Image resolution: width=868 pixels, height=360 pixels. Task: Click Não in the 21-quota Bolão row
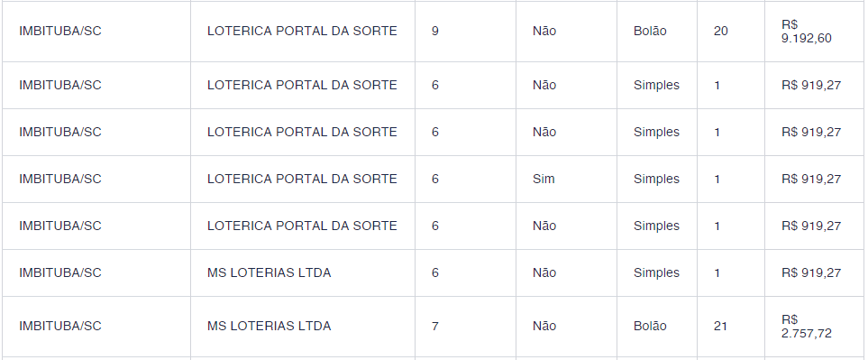click(x=544, y=327)
